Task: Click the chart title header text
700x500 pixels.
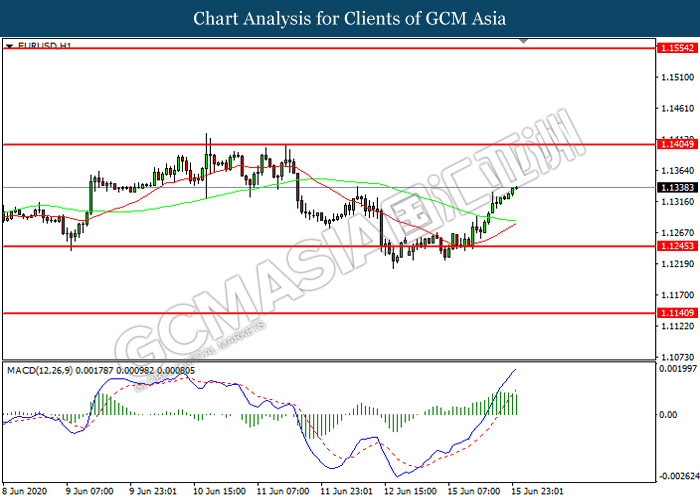Action: pos(349,18)
